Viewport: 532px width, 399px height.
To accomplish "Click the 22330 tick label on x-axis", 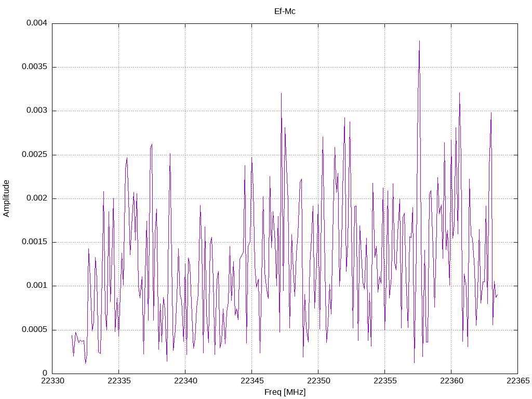I will 52,381.
